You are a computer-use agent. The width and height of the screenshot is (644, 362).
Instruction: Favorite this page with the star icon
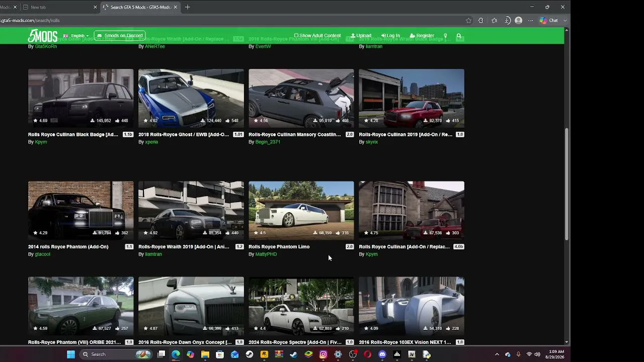click(x=468, y=21)
